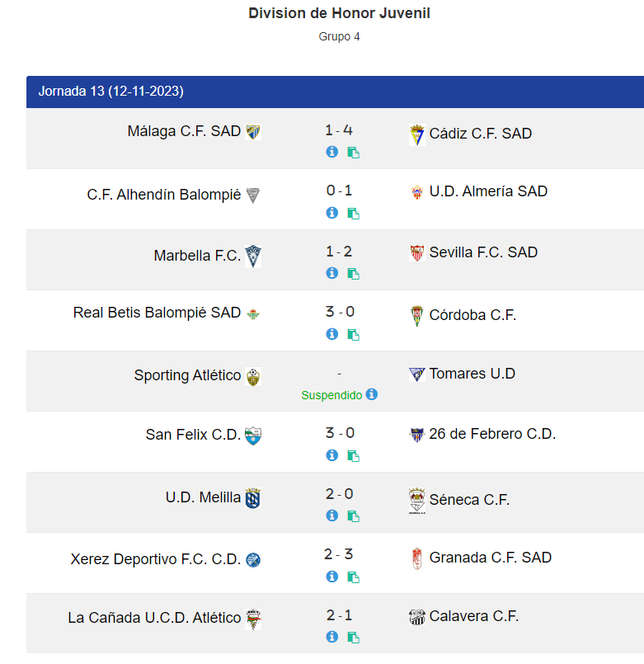
Task: Open info icon for Málaga vs Cádiz match
Action: click(x=332, y=152)
